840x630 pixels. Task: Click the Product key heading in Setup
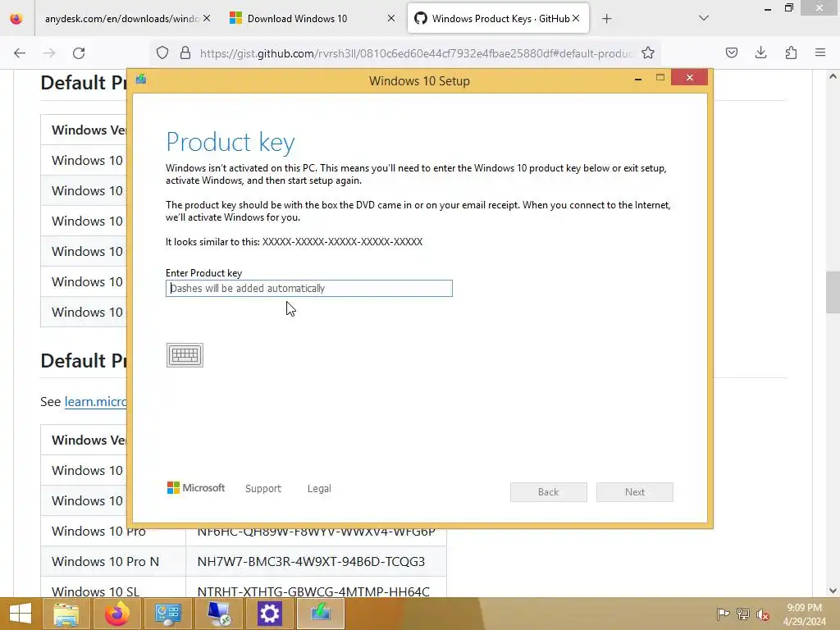pos(231,142)
